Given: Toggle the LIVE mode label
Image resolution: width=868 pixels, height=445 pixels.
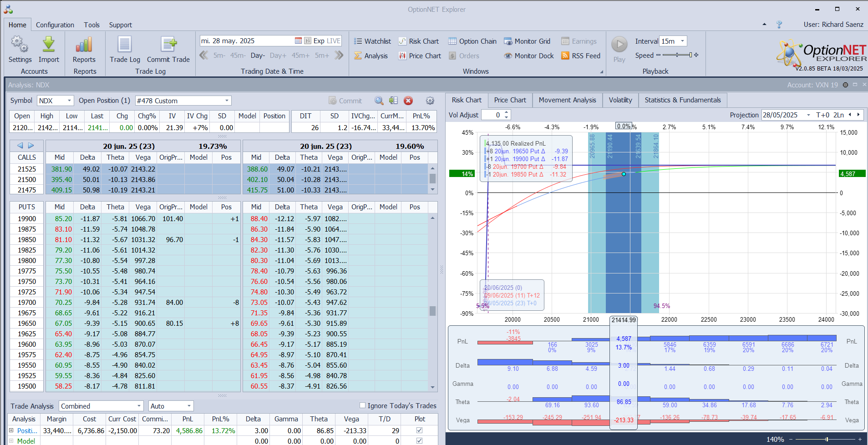Looking at the screenshot, I should [x=333, y=41].
